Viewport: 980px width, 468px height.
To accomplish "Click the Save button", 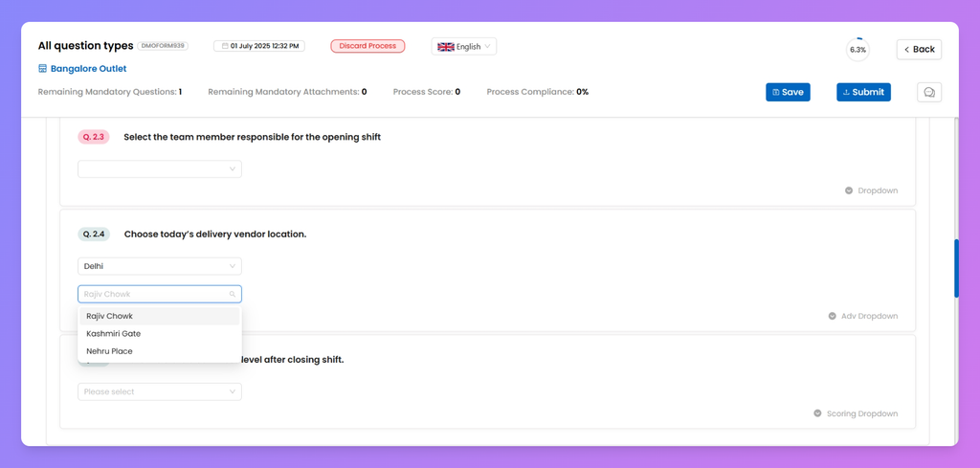I will pos(788,92).
